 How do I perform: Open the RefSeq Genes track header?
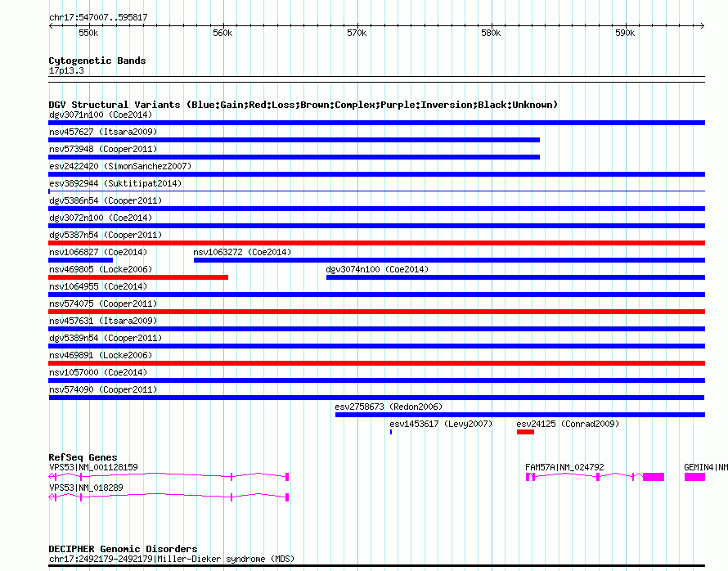click(x=83, y=457)
